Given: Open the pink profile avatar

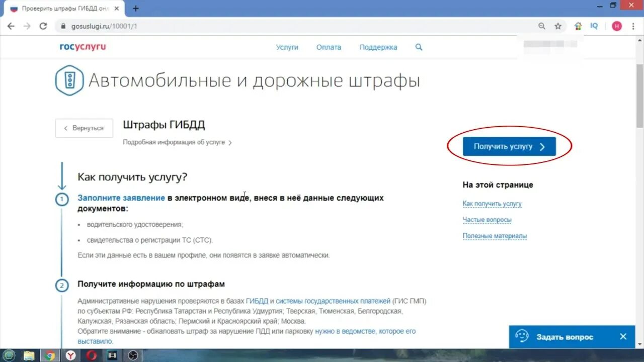Looking at the screenshot, I should click(x=617, y=26).
